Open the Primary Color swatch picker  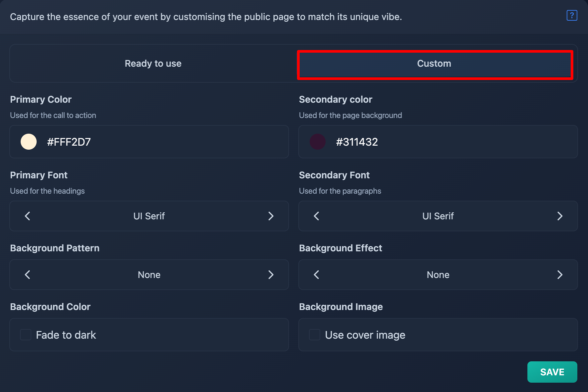point(29,142)
